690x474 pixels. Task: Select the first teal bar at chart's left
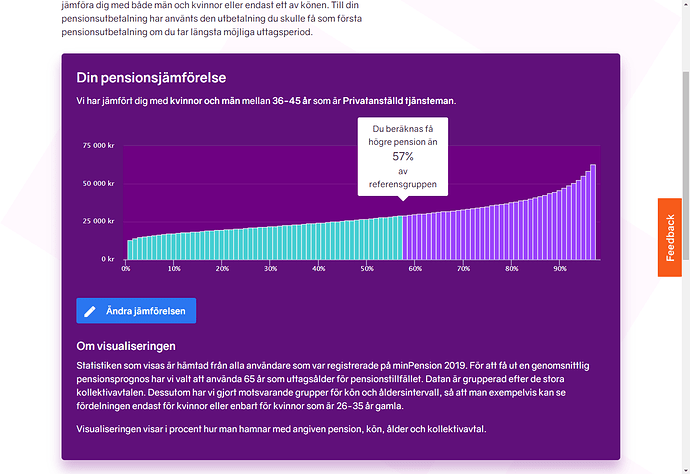click(x=129, y=249)
